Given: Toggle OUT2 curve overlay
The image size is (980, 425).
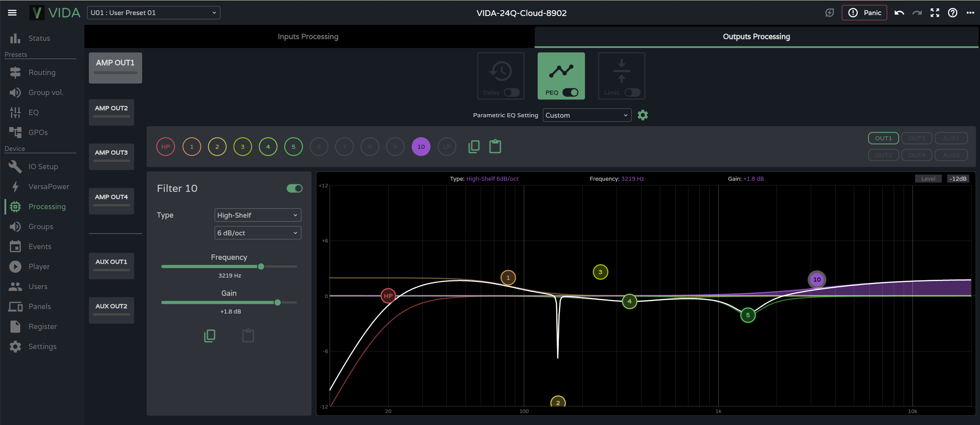Looking at the screenshot, I should 883,155.
